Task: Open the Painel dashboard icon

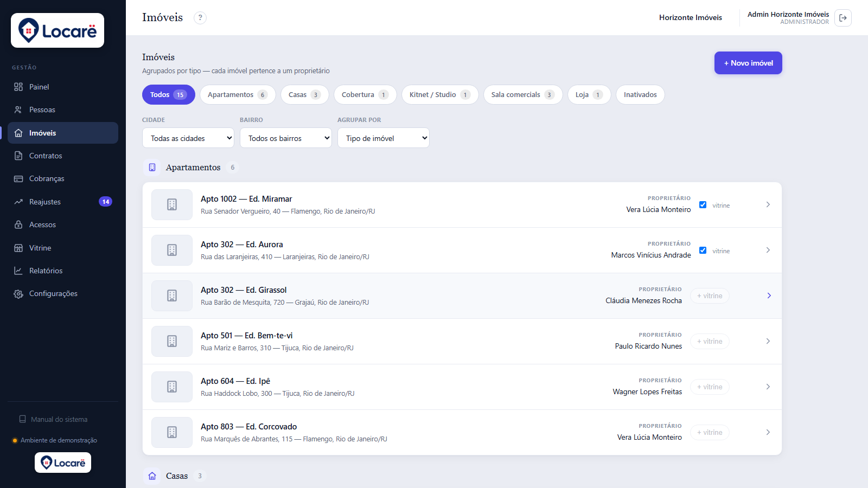Action: coord(18,87)
